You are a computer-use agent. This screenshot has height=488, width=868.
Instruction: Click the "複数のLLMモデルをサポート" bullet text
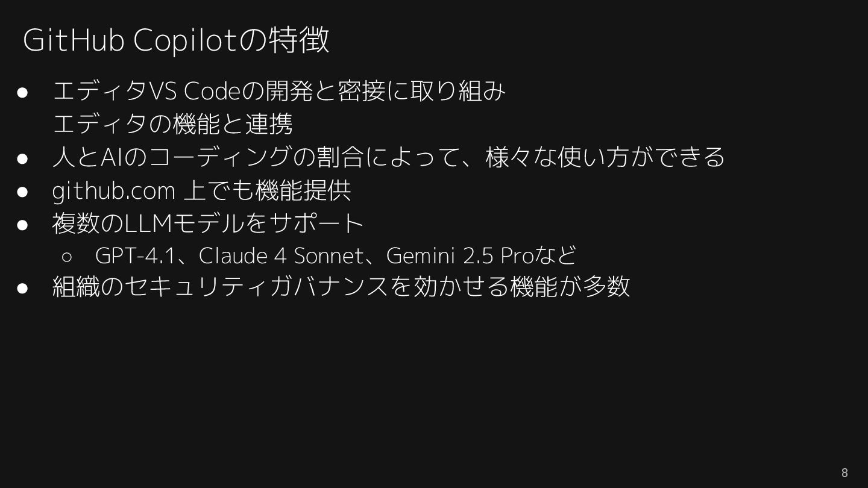(208, 223)
